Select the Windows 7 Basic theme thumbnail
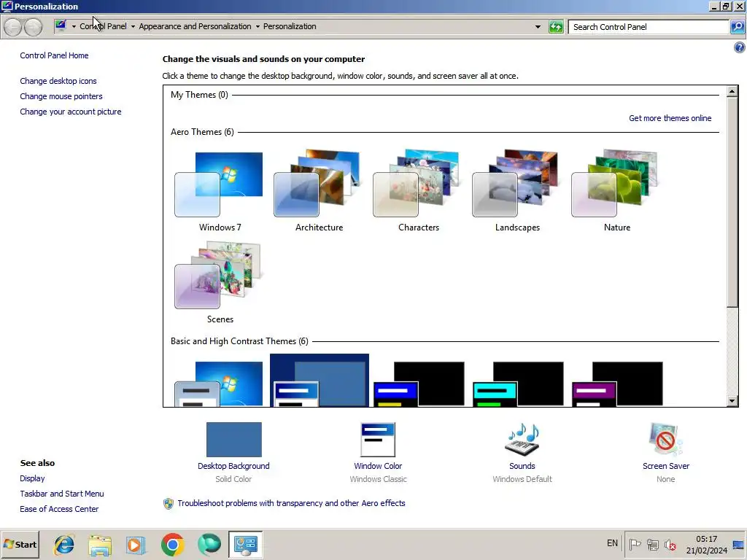 click(x=219, y=384)
